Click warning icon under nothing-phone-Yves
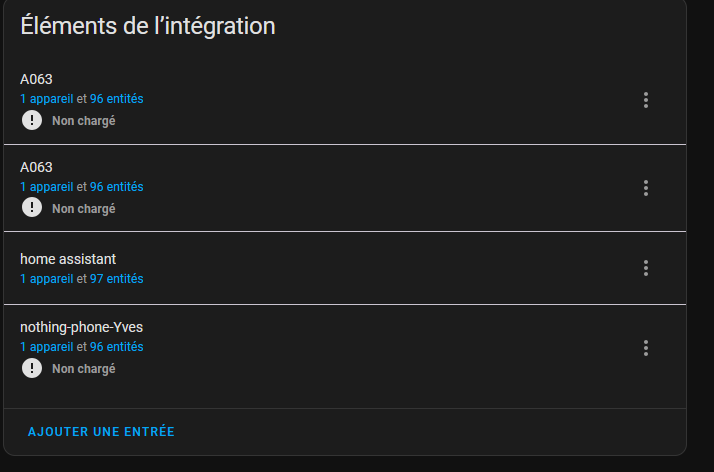Viewport: 714px width, 472px height. pyautogui.click(x=32, y=368)
